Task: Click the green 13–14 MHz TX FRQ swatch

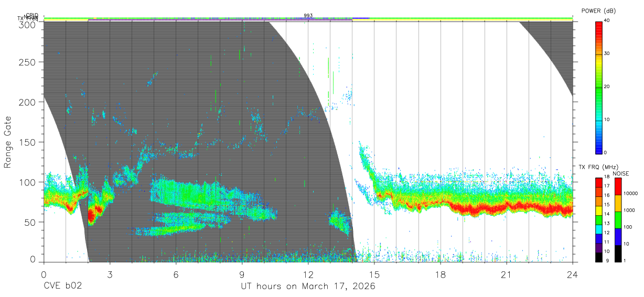Action: (599, 220)
